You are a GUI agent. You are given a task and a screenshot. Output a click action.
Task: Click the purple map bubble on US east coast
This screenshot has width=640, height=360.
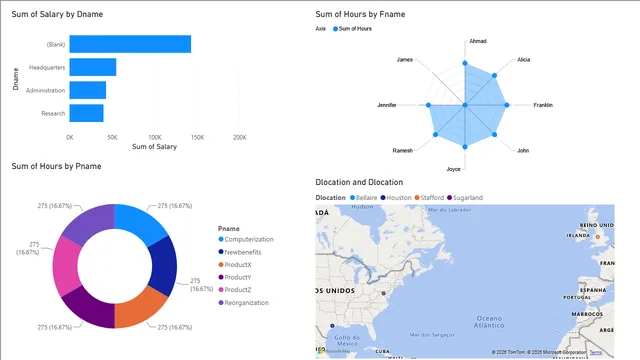(384, 293)
